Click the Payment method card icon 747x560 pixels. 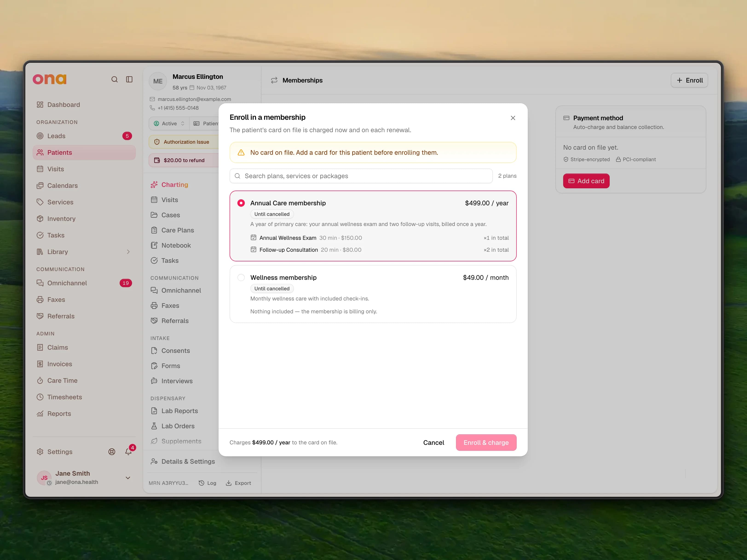pyautogui.click(x=566, y=118)
